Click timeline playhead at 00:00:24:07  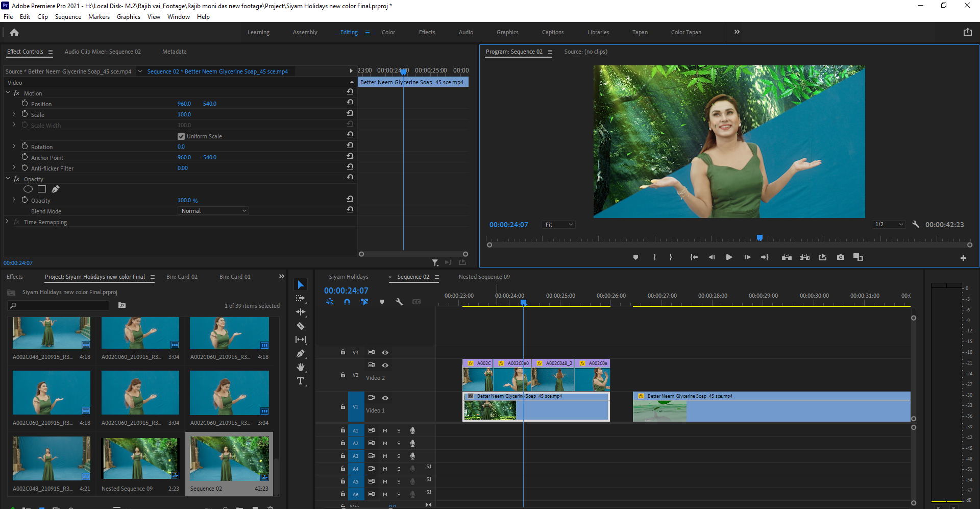pos(523,303)
